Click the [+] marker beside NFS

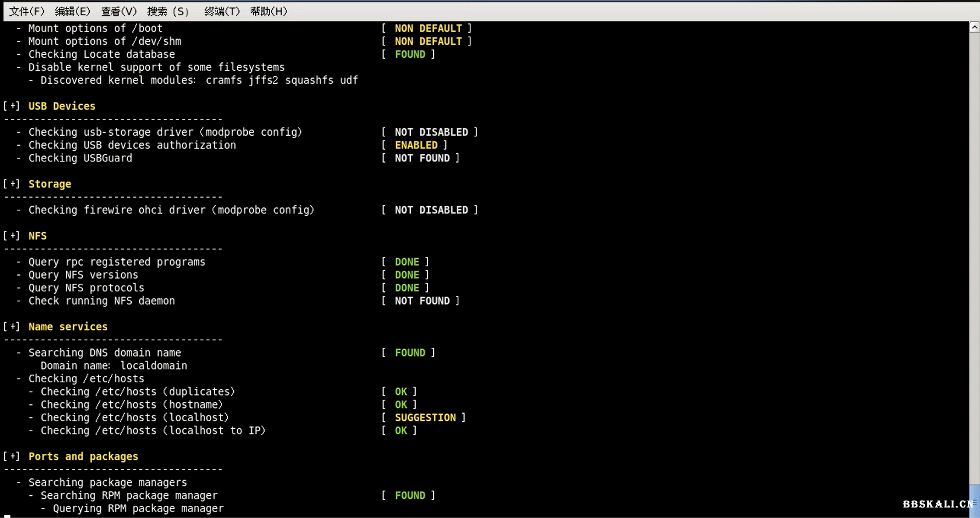tap(12, 236)
